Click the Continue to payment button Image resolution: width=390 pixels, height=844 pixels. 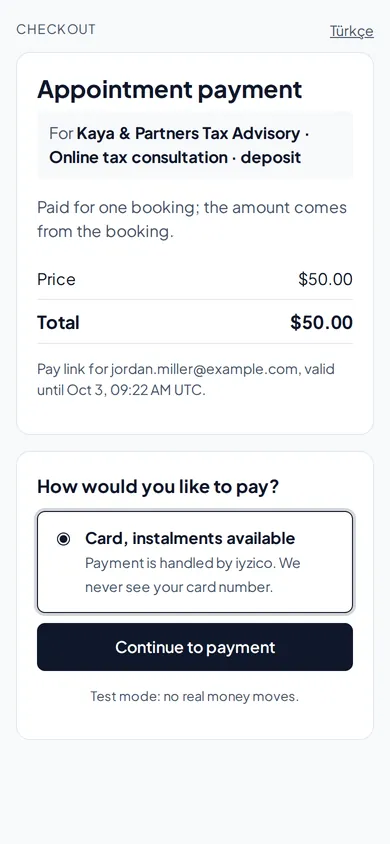[195, 647]
